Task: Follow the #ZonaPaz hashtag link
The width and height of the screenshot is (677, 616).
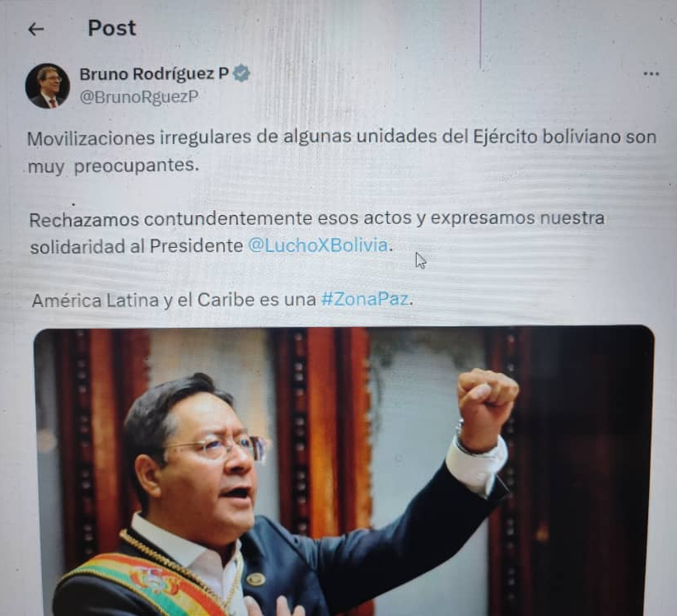Action: point(365,299)
